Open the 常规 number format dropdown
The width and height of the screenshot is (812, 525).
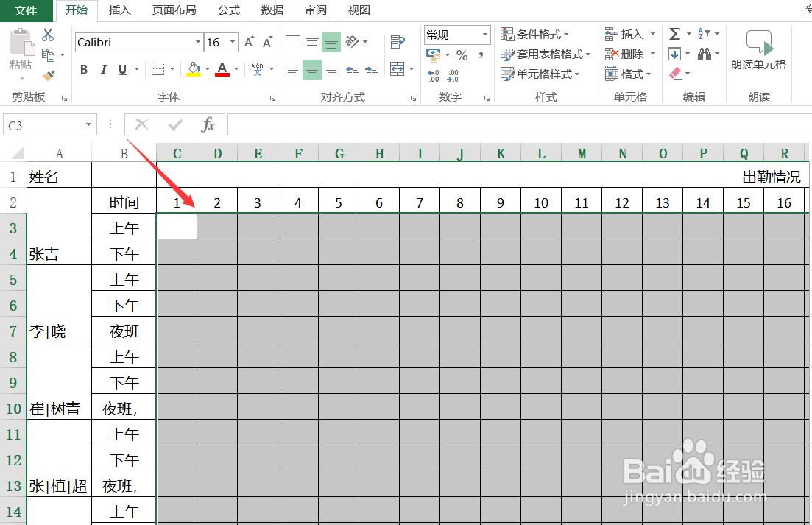coord(484,35)
